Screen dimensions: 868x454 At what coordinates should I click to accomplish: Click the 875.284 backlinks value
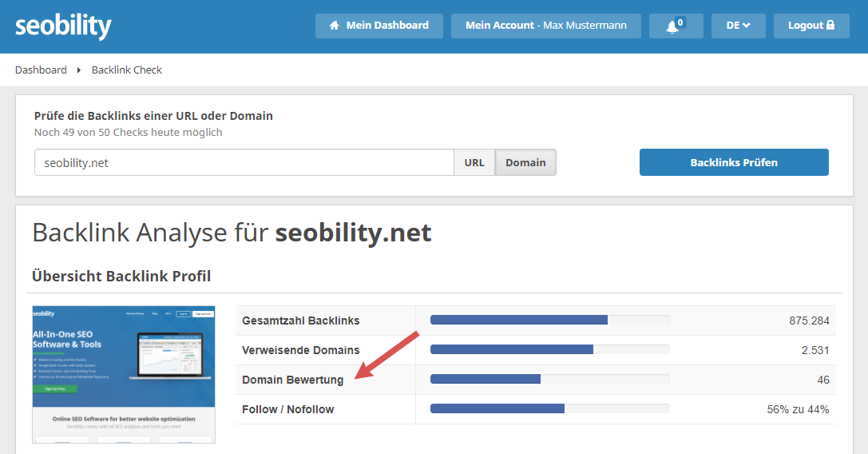[x=810, y=321]
